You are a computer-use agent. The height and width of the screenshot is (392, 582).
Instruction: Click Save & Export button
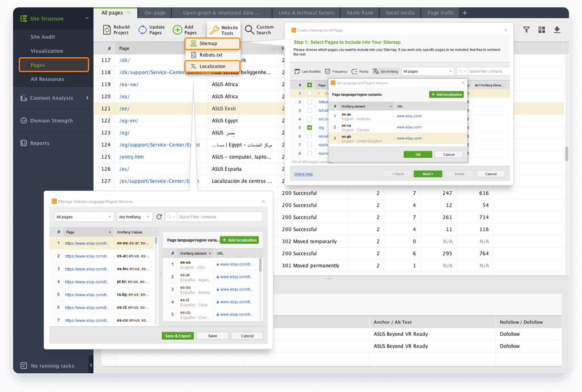pos(178,336)
